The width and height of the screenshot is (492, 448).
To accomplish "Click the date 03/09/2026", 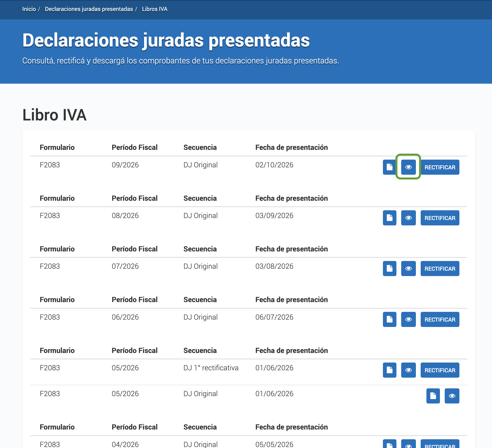I will tap(274, 216).
